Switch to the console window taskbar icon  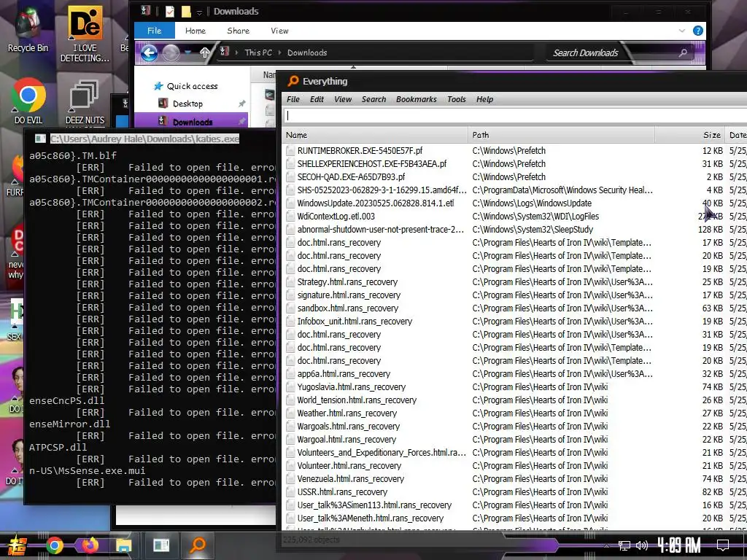[x=161, y=545]
